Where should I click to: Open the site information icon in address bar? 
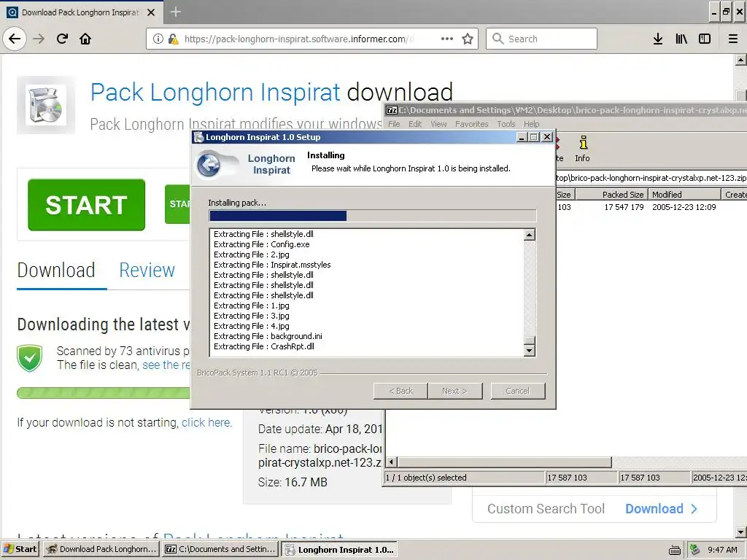click(x=158, y=39)
